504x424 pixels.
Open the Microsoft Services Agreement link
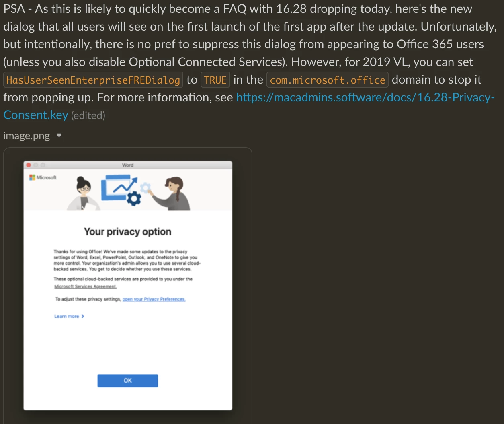86,287
